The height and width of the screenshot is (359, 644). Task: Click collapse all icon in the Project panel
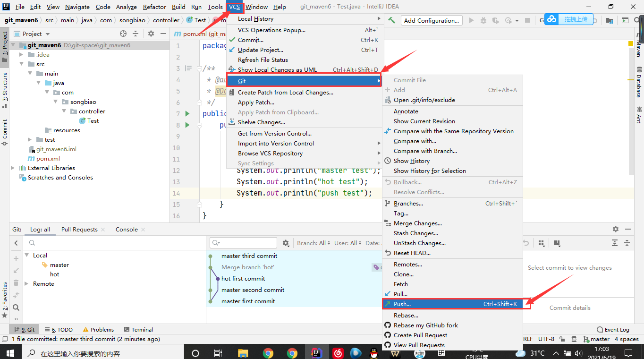[136, 34]
